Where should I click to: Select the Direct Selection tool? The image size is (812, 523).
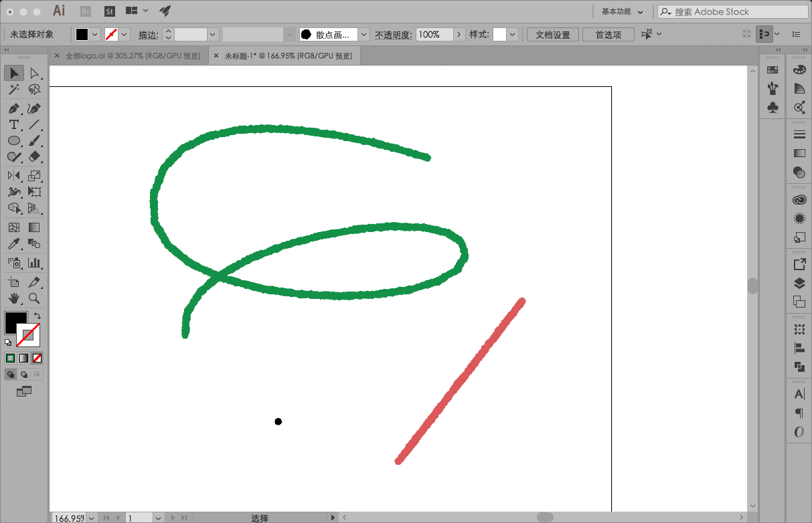tap(34, 73)
